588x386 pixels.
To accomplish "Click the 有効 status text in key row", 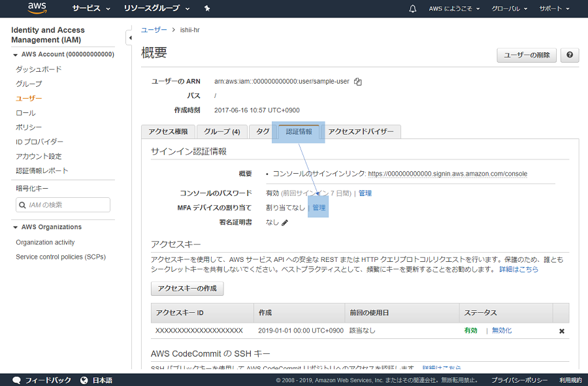I will point(470,330).
